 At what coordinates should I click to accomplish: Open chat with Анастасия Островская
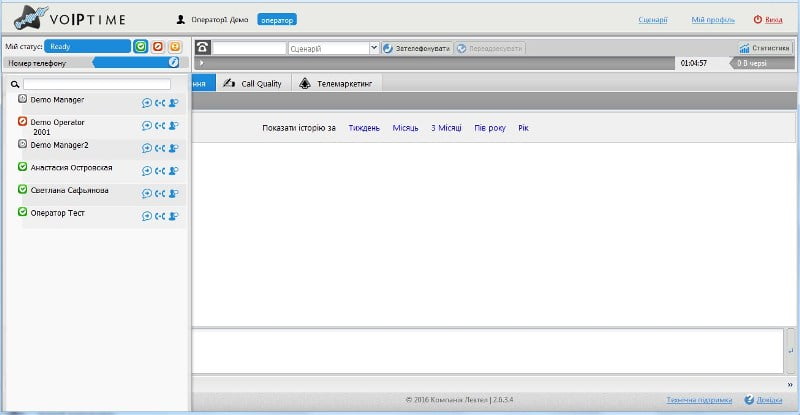pyautogui.click(x=146, y=171)
